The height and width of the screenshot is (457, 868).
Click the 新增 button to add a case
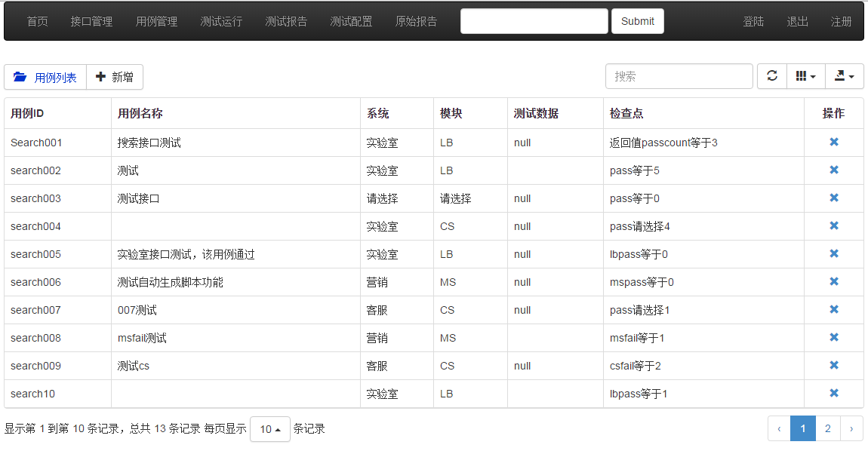tap(115, 77)
